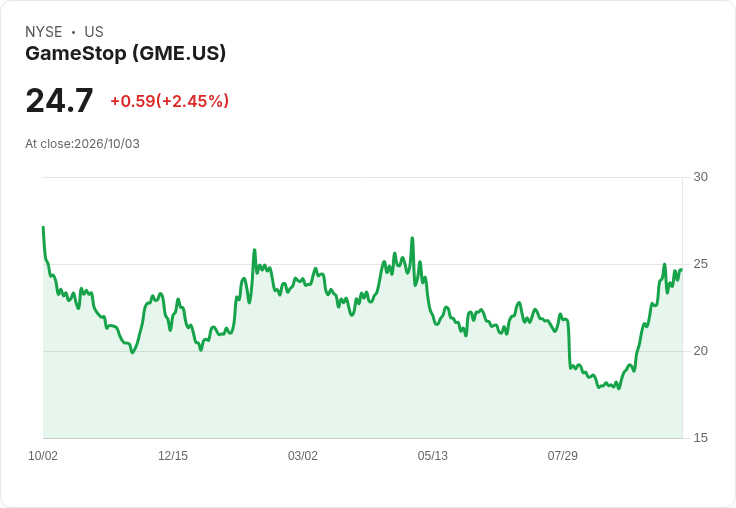Click the chart line's starting peak at 10/02
Screen dimensions: 736x508
point(43,227)
